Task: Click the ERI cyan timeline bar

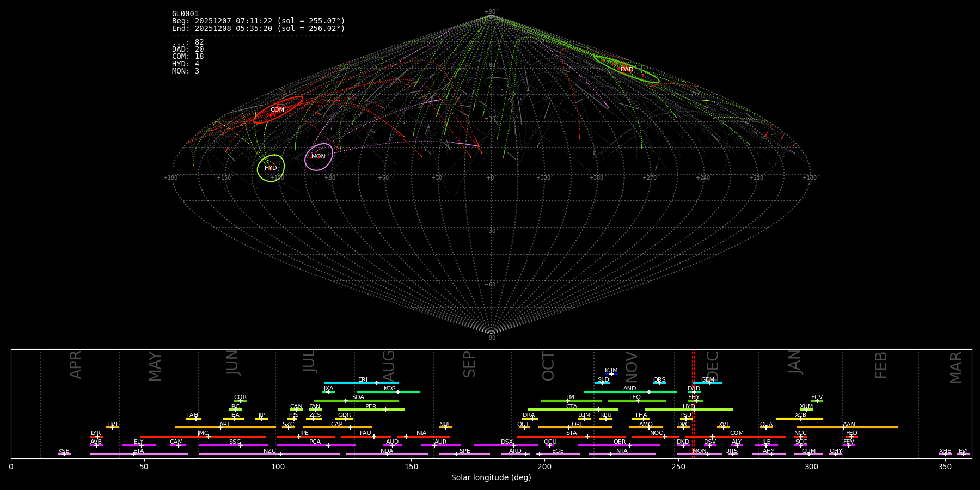Action: [x=362, y=383]
